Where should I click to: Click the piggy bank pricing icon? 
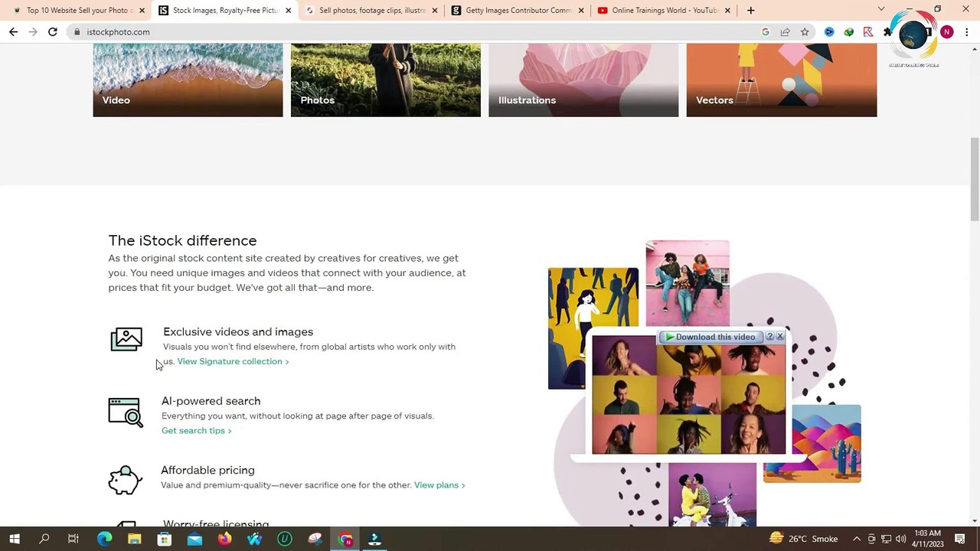click(x=126, y=481)
